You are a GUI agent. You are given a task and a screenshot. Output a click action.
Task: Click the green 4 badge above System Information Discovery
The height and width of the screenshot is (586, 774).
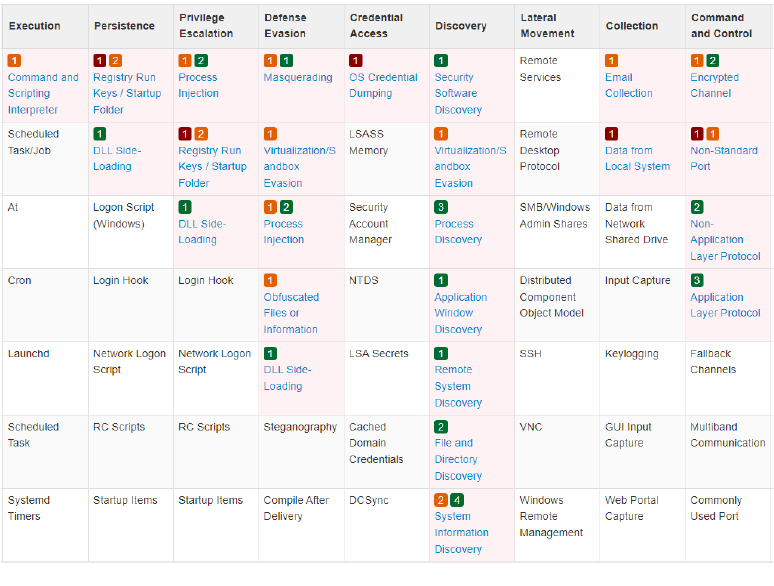tap(457, 500)
